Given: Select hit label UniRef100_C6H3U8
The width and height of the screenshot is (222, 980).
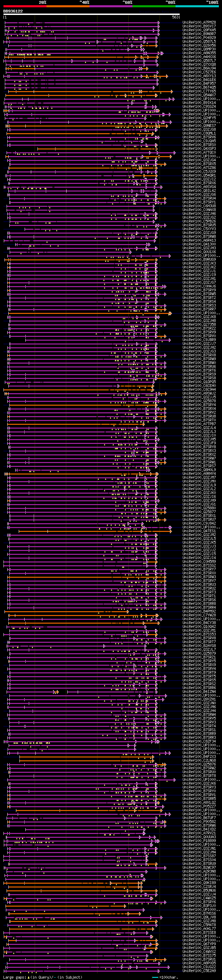Looking at the screenshot, I should [199, 206].
